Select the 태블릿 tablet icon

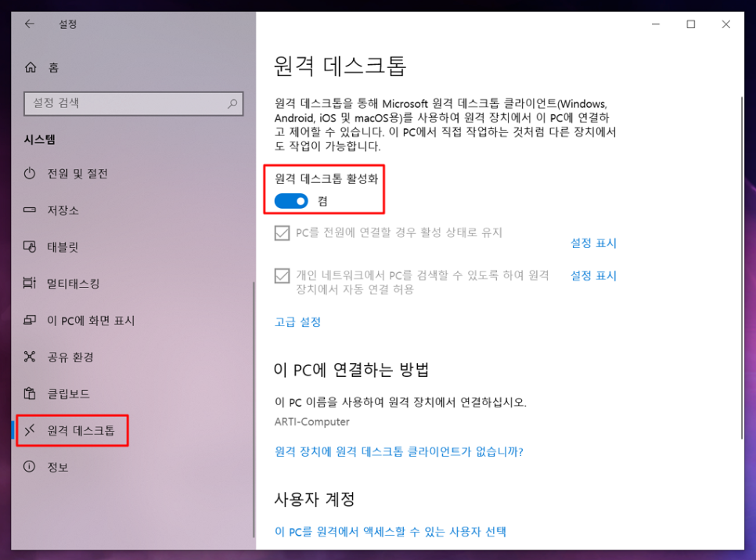(30, 246)
